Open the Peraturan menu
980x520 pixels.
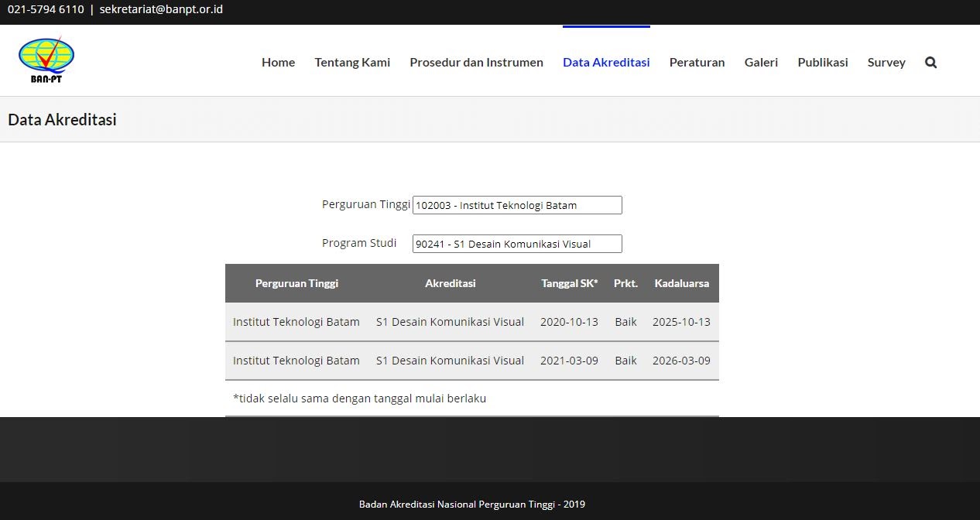(697, 62)
